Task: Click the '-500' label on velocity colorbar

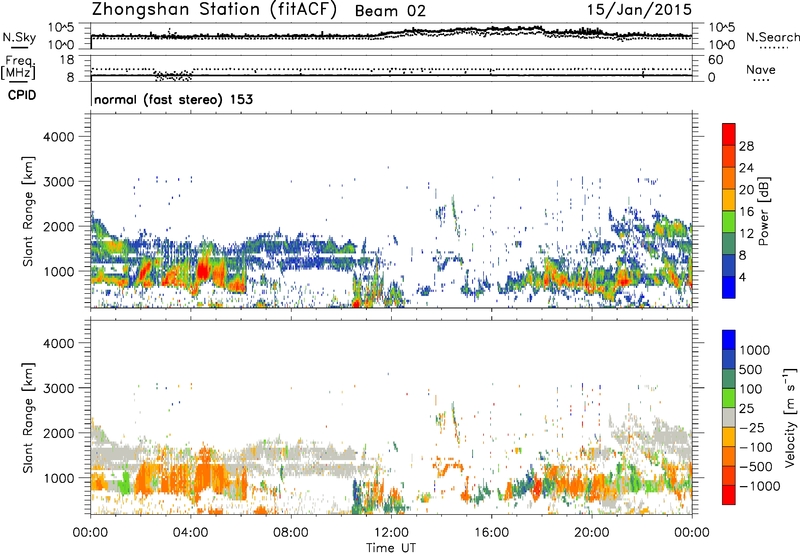Action: tap(756, 467)
